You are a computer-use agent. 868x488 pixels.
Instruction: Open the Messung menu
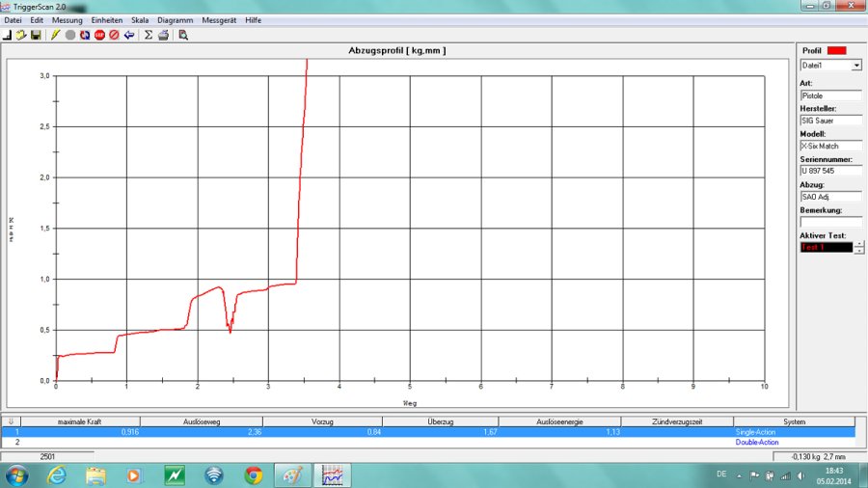pyautogui.click(x=67, y=20)
